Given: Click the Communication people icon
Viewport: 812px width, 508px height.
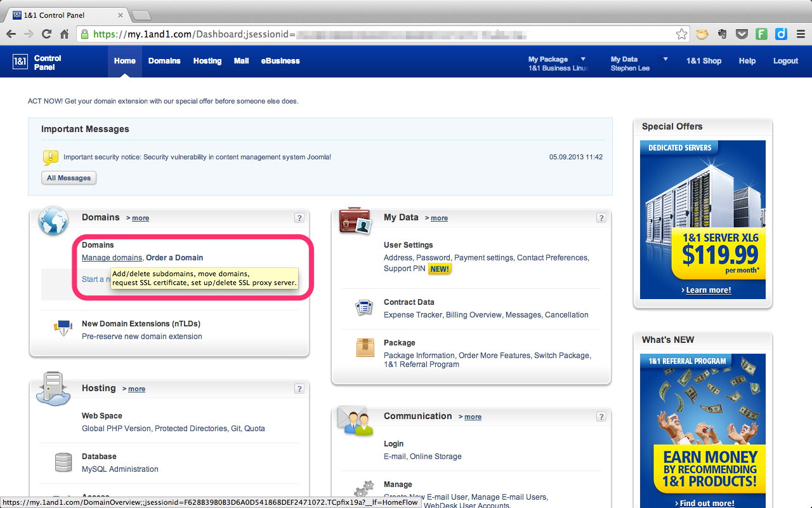Looking at the screenshot, I should [x=355, y=420].
